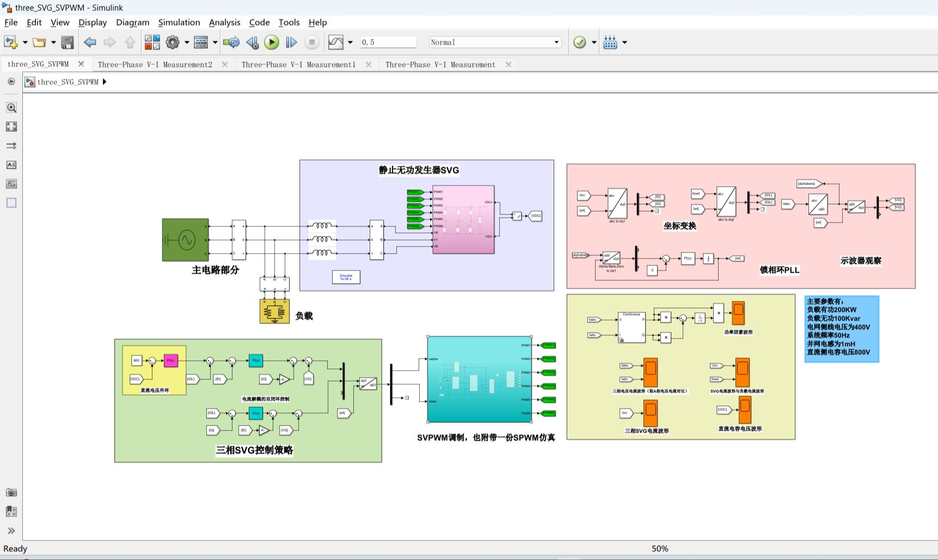Click the Sample Time legend palette icon

[11, 145]
